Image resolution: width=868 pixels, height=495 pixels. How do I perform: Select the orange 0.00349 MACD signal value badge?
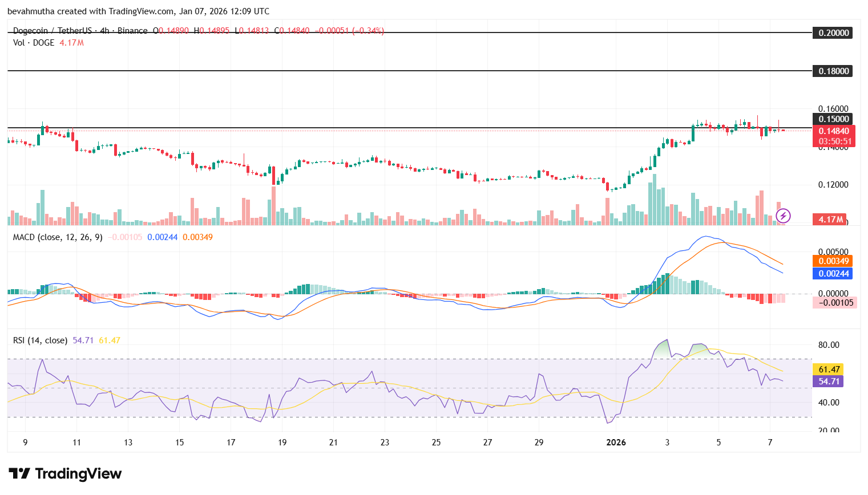tap(834, 261)
